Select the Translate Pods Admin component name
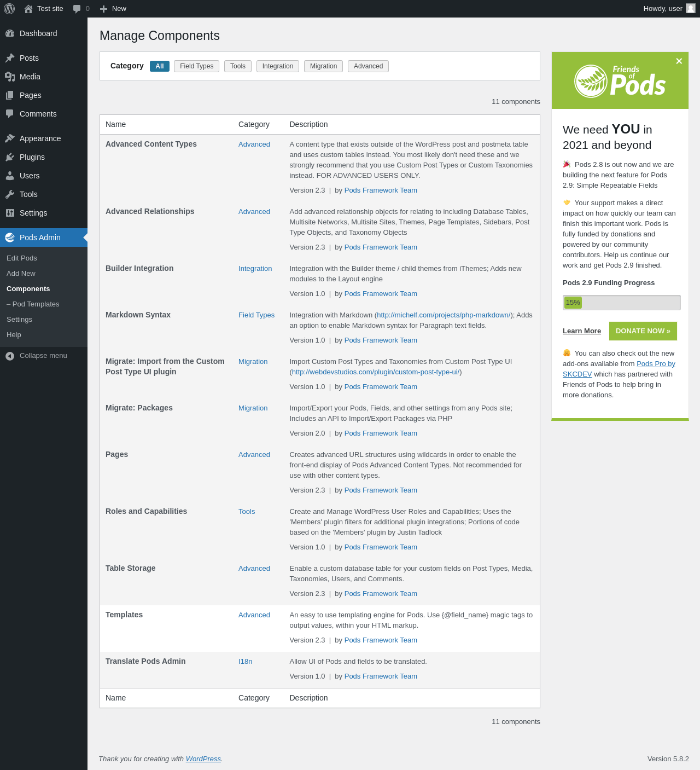Image resolution: width=700 pixels, height=770 pixels. coord(145,661)
